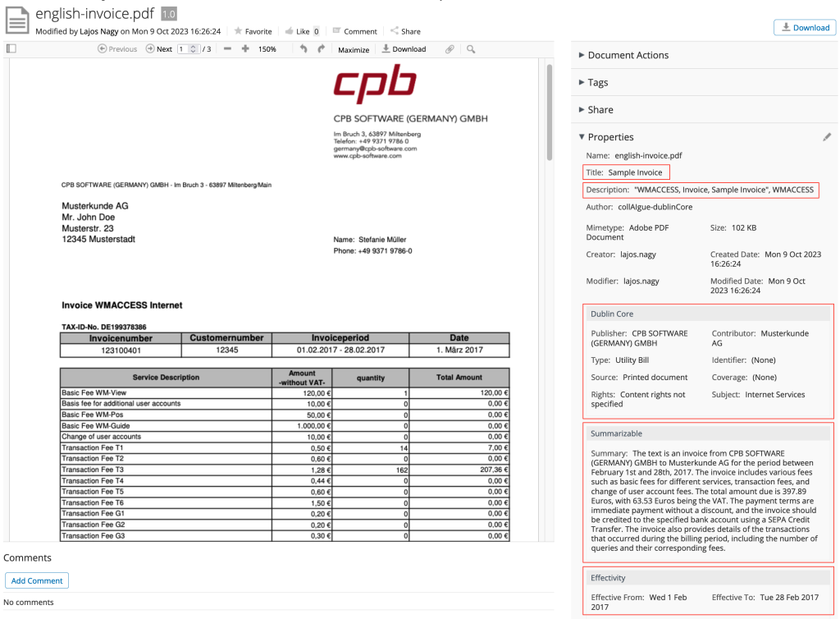Go to the Next PDF page
The height and width of the screenshot is (619, 840).
159,48
